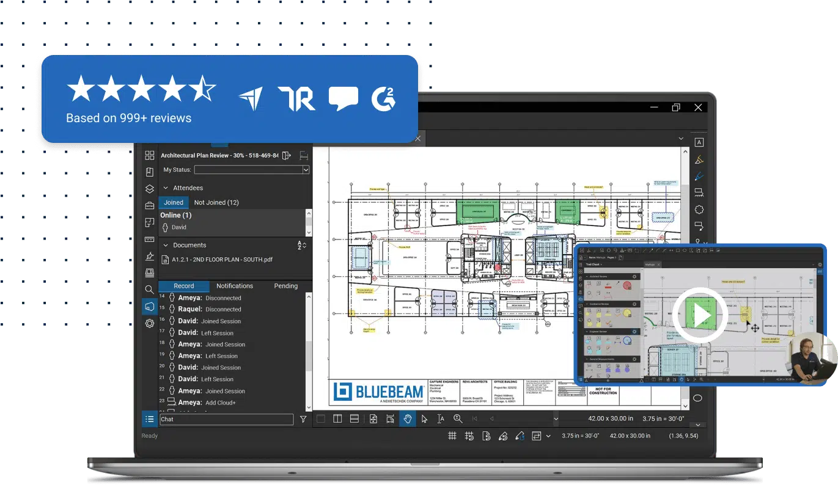Switch to the Record tab
This screenshot has width=838, height=504.
point(183,286)
